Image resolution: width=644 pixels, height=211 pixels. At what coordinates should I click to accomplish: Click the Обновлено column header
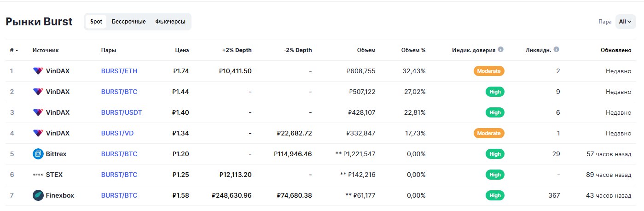[x=616, y=50]
